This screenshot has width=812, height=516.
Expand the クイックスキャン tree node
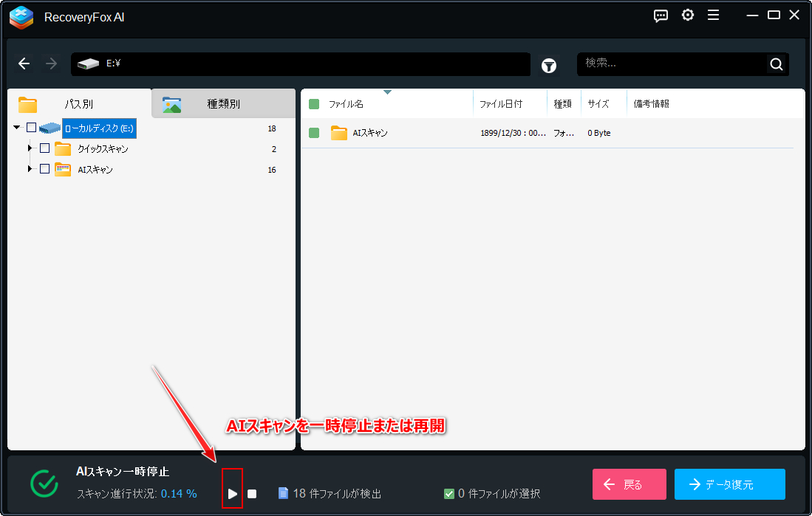pos(30,148)
